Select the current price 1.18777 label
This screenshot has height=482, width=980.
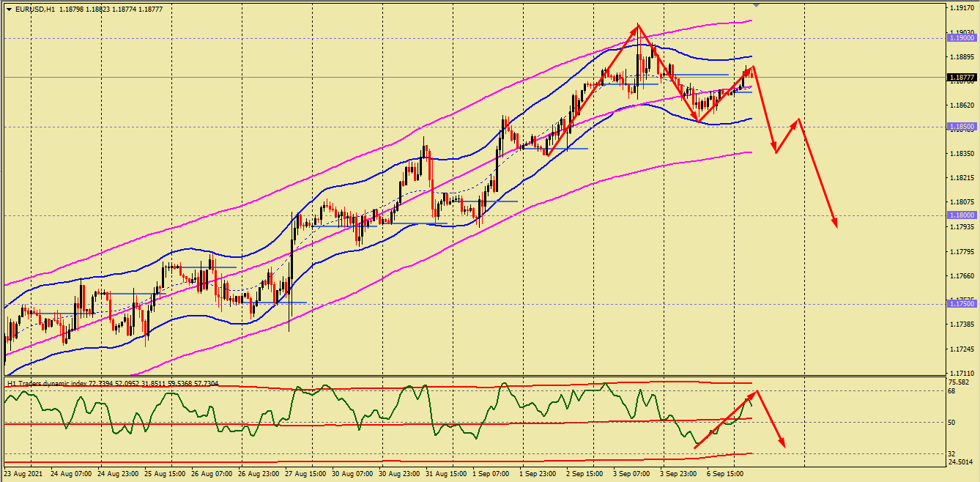tap(962, 77)
